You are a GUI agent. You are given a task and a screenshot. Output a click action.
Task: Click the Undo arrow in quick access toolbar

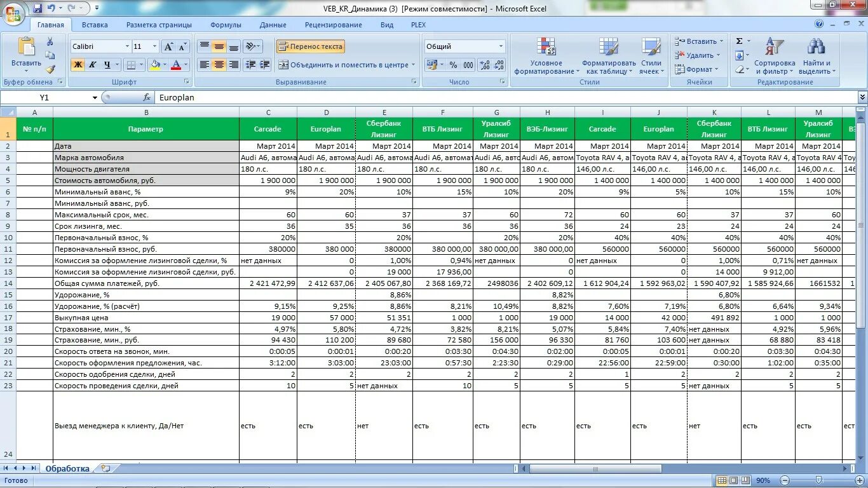click(x=51, y=8)
